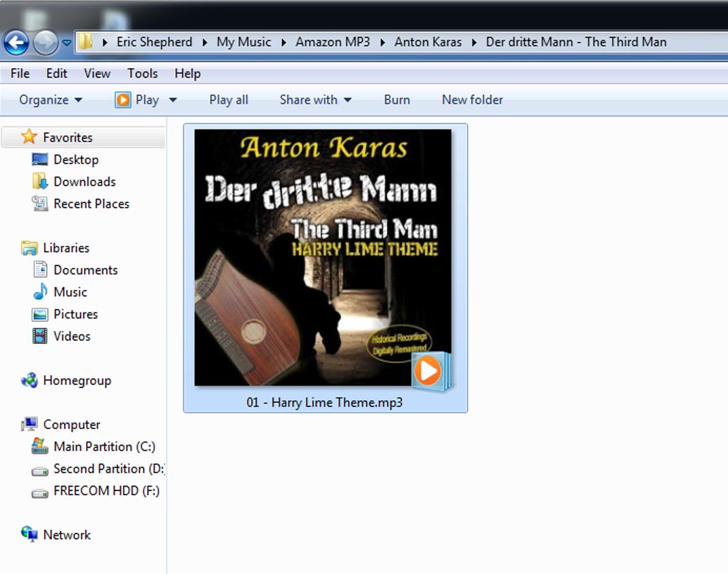This screenshot has height=574, width=728.
Task: Navigate to My Music in the breadcrumb
Action: click(244, 42)
